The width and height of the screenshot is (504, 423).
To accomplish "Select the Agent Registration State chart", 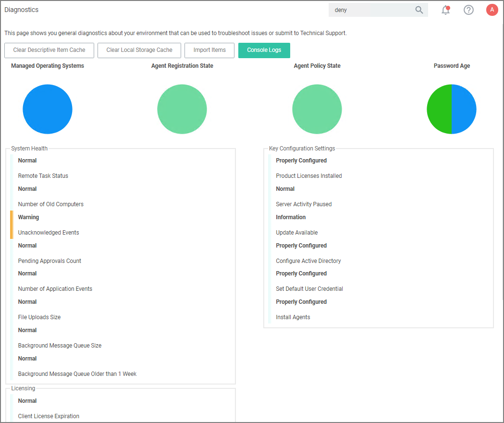I will coord(182,109).
